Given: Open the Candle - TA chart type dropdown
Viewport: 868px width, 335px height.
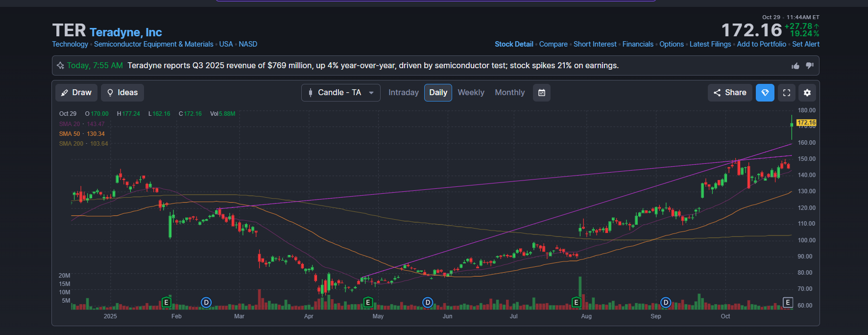Looking at the screenshot, I should pos(340,93).
